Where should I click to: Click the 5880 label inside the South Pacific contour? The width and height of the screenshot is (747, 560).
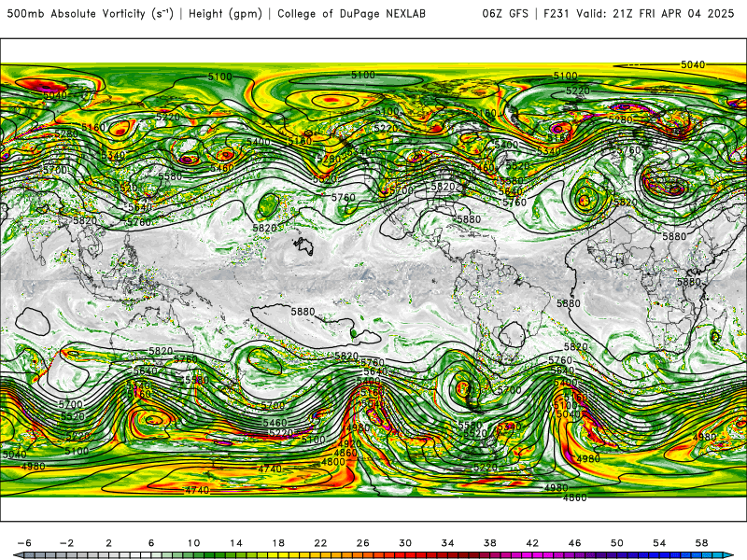(303, 312)
